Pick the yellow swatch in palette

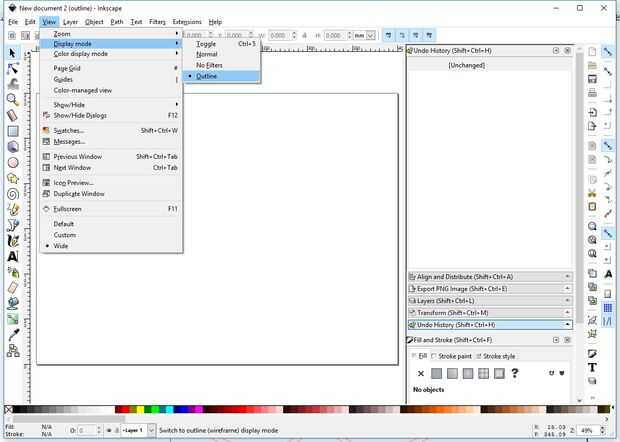point(140,410)
